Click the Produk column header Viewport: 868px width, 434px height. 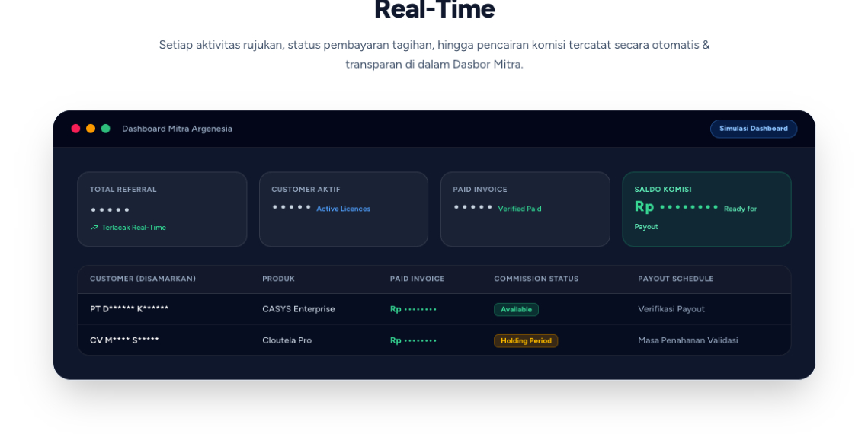pyautogui.click(x=278, y=279)
